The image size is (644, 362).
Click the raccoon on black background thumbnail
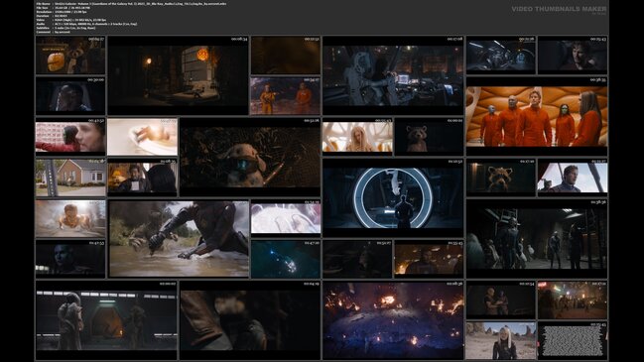[429, 137]
